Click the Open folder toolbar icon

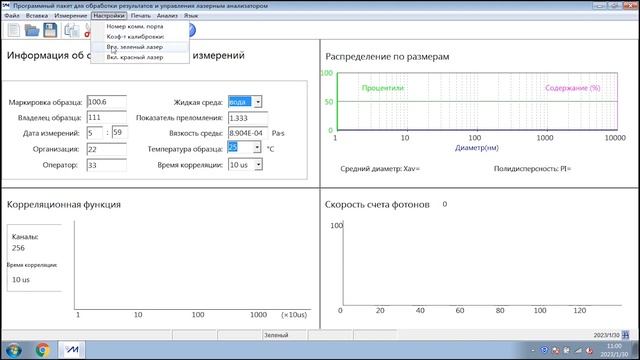pyautogui.click(x=31, y=30)
